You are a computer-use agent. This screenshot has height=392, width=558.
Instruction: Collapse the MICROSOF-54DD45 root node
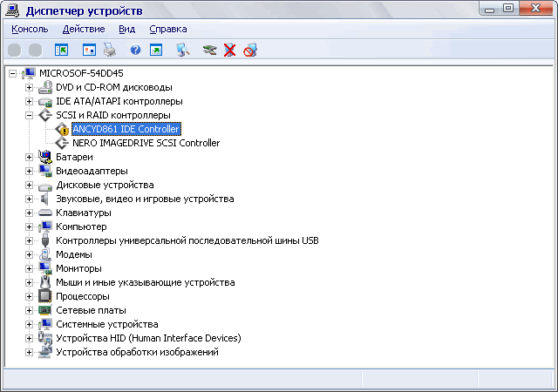point(12,74)
